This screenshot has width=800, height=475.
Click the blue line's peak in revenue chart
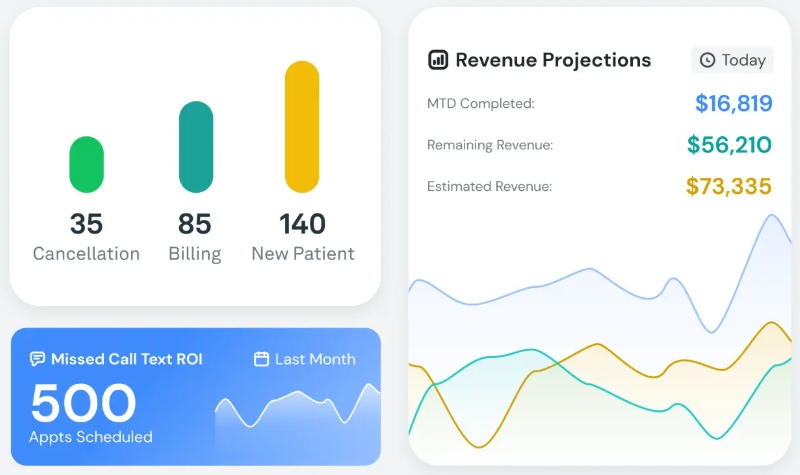[x=774, y=216]
